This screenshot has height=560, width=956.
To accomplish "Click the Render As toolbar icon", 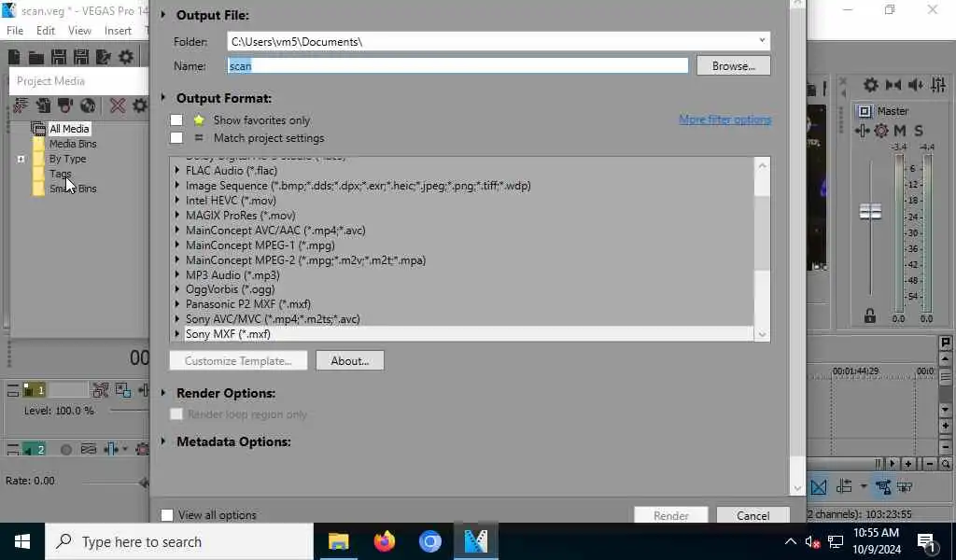I will [x=103, y=57].
